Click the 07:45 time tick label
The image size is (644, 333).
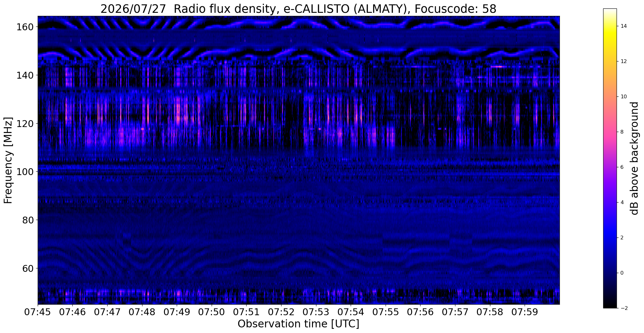pyautogui.click(x=38, y=312)
